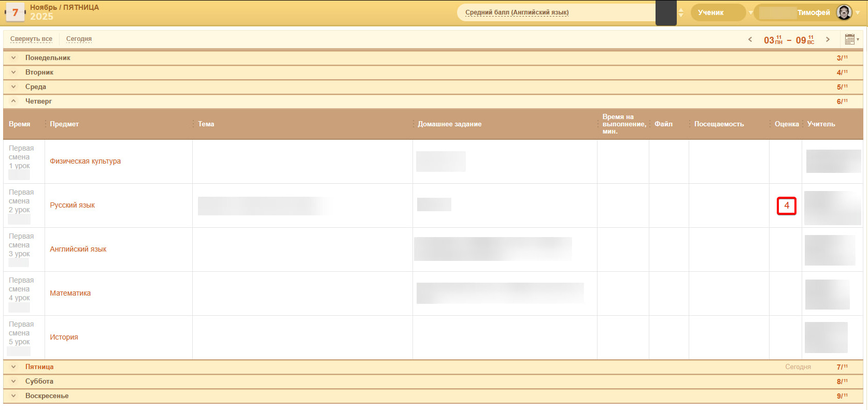
Task: Collapse the Четверг day section
Action: point(13,101)
